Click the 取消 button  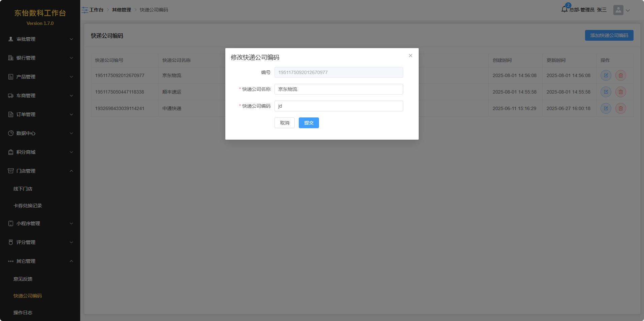coord(284,123)
